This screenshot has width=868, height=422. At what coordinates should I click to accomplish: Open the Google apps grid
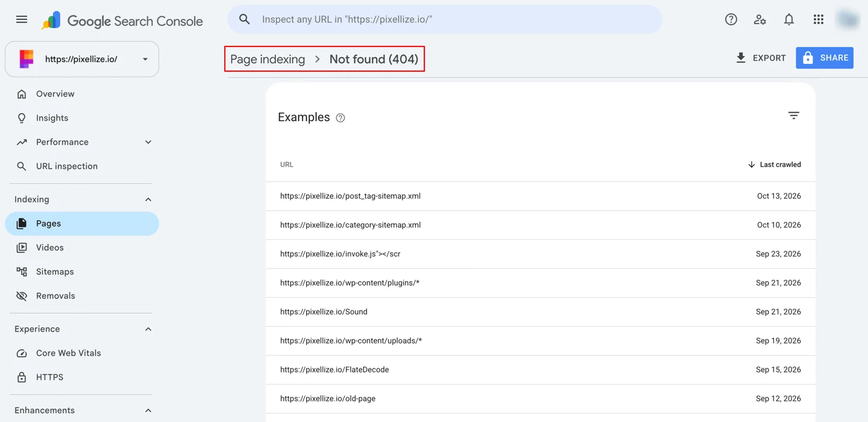pyautogui.click(x=818, y=19)
